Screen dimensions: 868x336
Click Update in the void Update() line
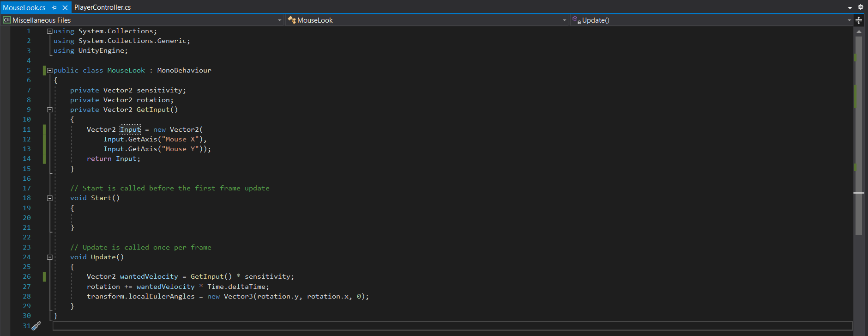(103, 257)
